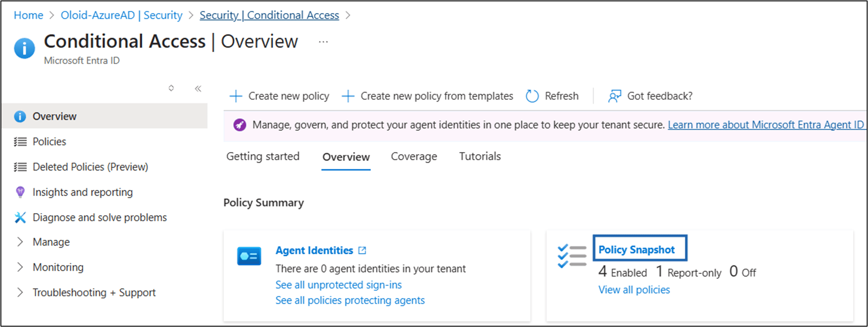The image size is (868, 327).
Task: Click the plus icon beside Create new policy
Action: click(x=236, y=96)
